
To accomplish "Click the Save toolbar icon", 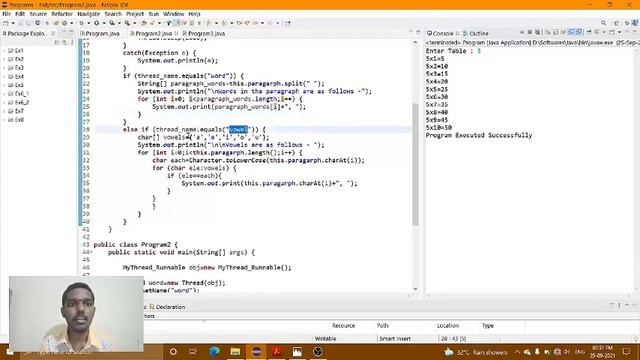I will pyautogui.click(x=20, y=23).
